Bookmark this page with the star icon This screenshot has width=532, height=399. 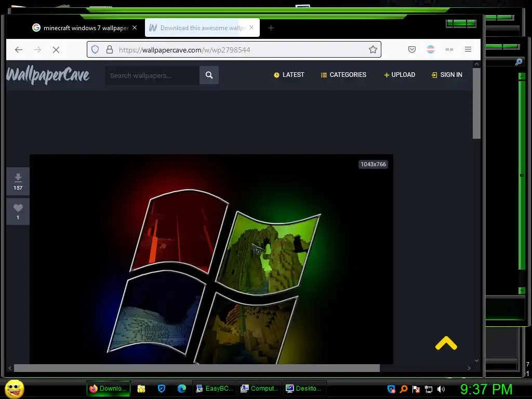point(373,49)
